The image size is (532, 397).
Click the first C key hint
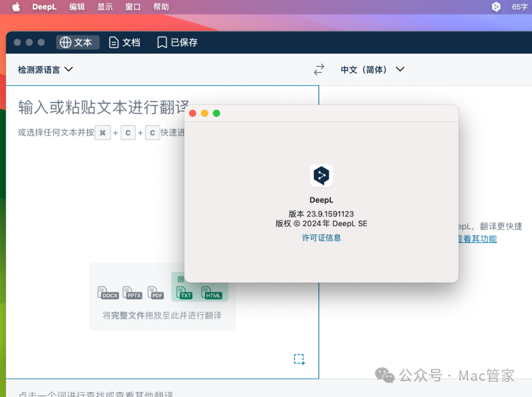pos(128,132)
